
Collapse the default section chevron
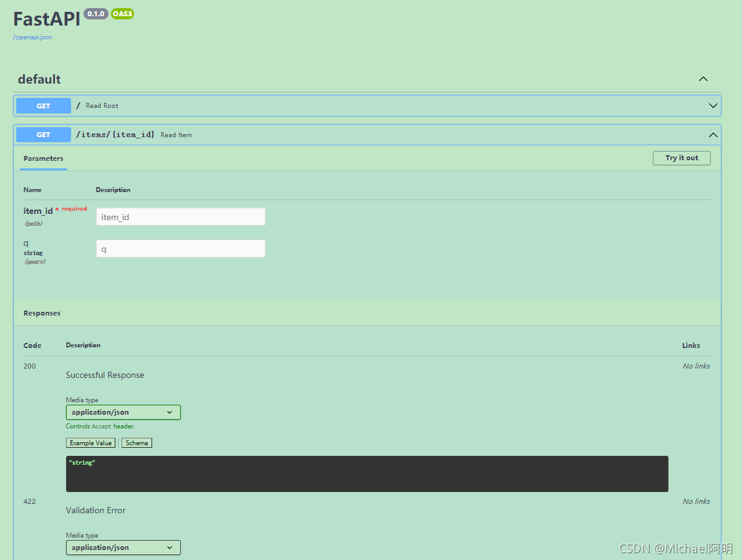(703, 79)
